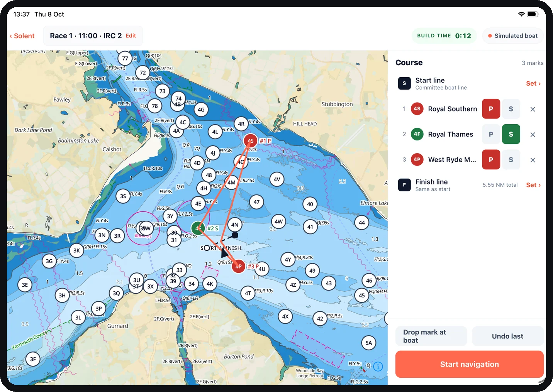This screenshot has width=553, height=392.
Task: Remove West Ryde Middle from course
Action: [x=533, y=160]
